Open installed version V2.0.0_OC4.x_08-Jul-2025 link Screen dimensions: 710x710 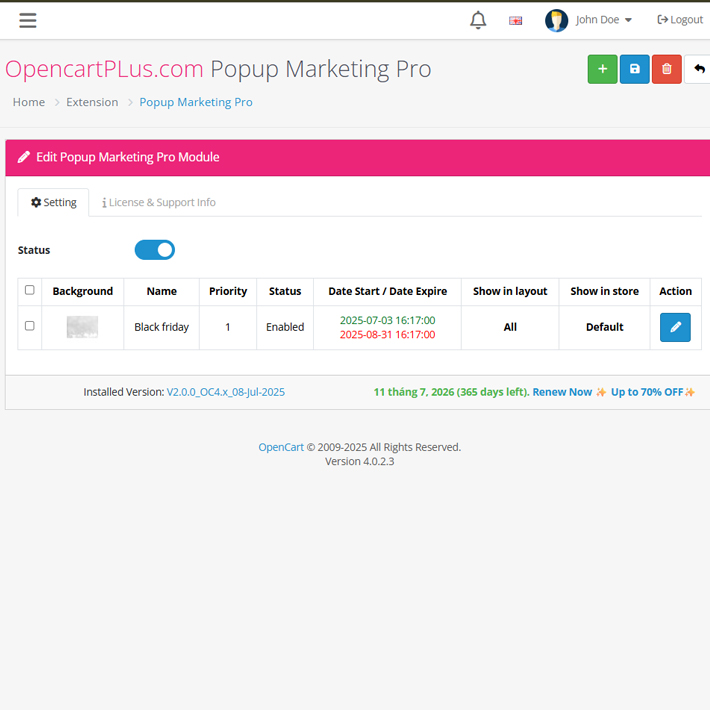coord(225,392)
